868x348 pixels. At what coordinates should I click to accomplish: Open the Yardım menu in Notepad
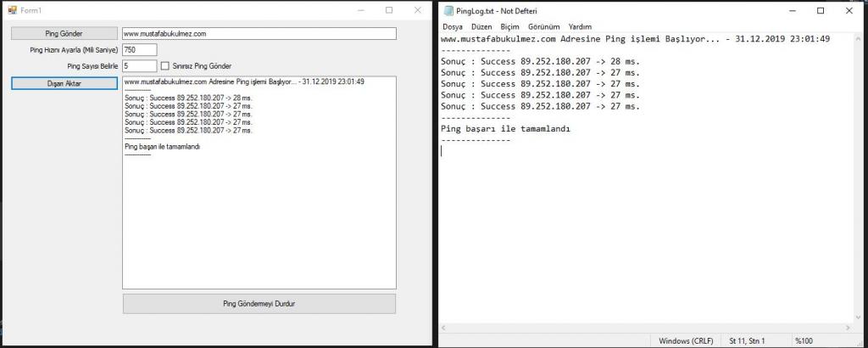point(580,26)
